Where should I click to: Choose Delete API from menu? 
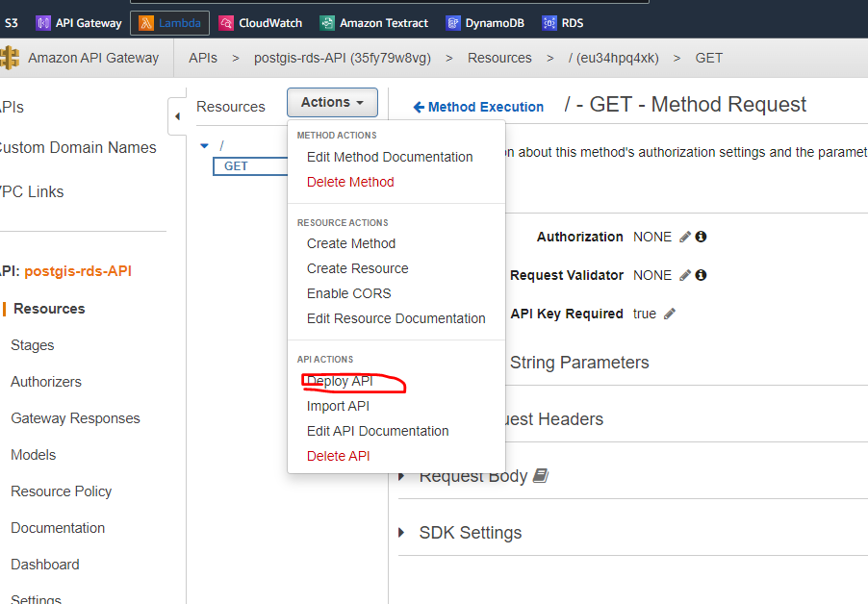[x=338, y=456]
